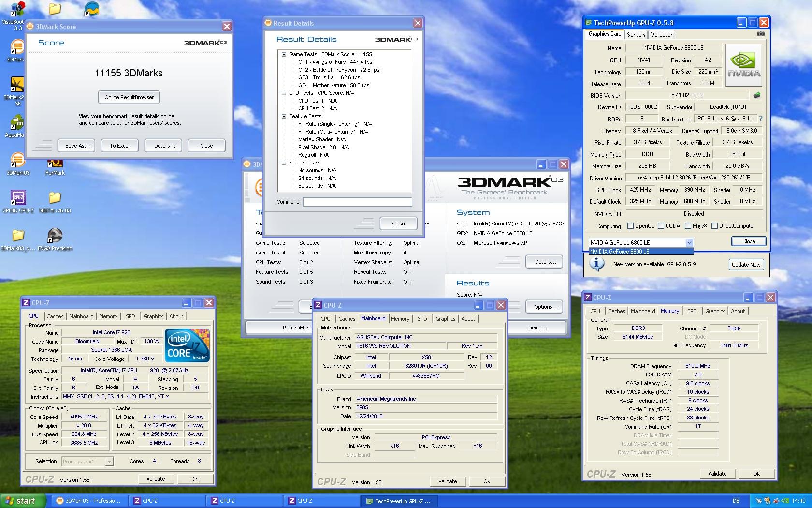Collapse the CPU Tests tree node
812x508 pixels.
tap(284, 93)
